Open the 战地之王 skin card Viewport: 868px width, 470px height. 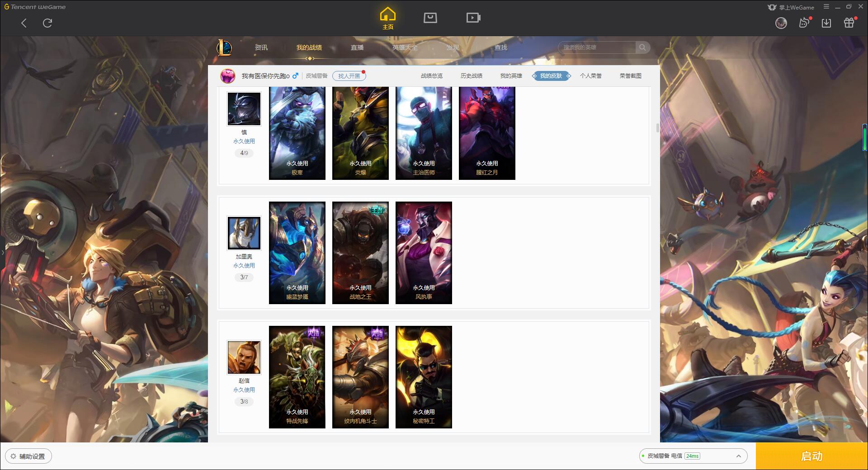tap(360, 253)
